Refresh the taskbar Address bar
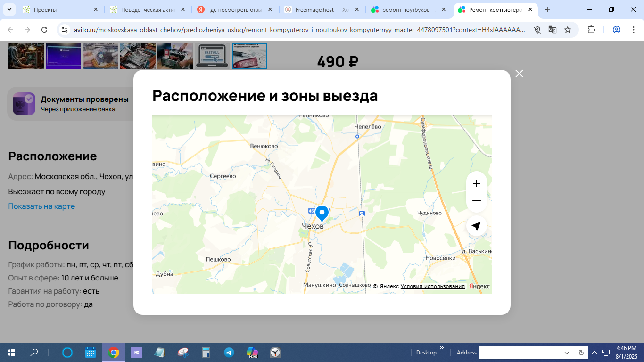This screenshot has width=644, height=362. pos(581,353)
